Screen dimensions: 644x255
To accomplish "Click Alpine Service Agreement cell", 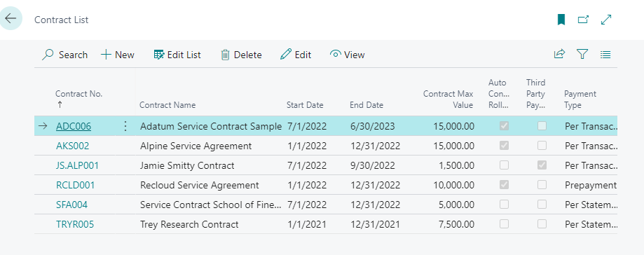I will point(196,146).
